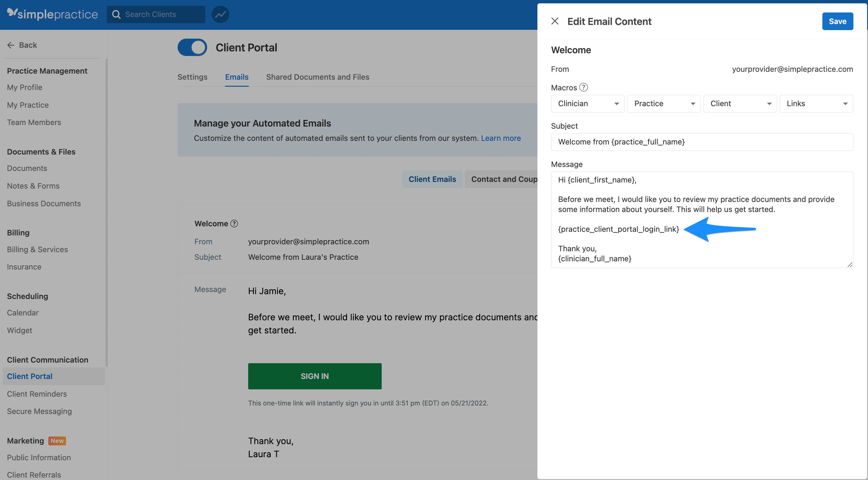Switch to the Settings tab
Screen dimensions: 868x480
(x=192, y=77)
